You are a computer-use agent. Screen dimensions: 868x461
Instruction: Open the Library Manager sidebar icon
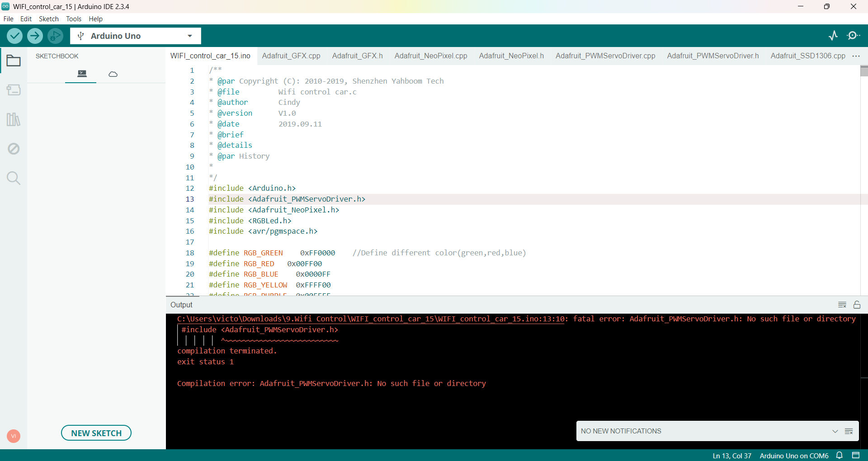pyautogui.click(x=14, y=119)
